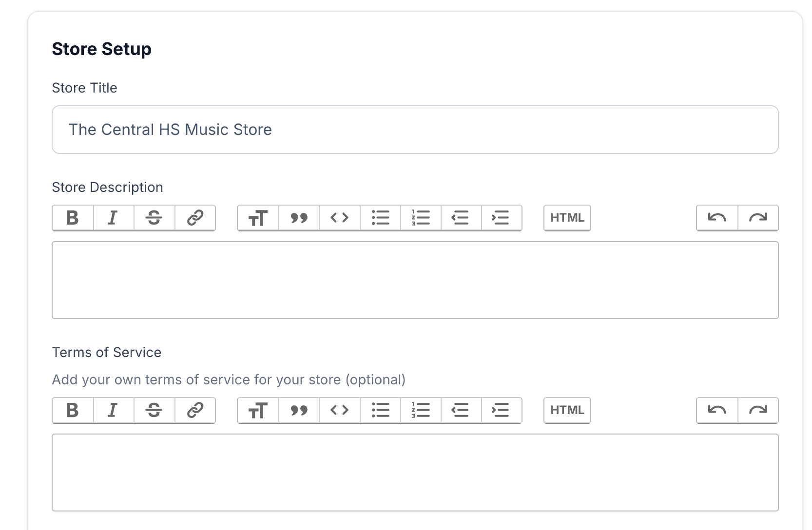This screenshot has width=812, height=530.
Task: Undo last change in Terms of Service editor
Action: click(x=717, y=410)
